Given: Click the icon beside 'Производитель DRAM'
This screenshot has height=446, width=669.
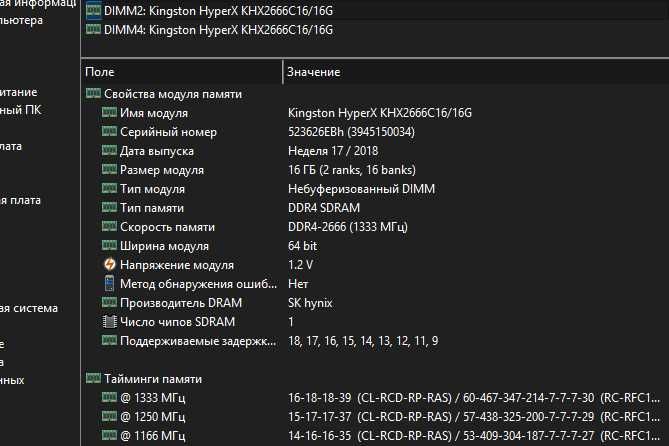Looking at the screenshot, I should [109, 302].
